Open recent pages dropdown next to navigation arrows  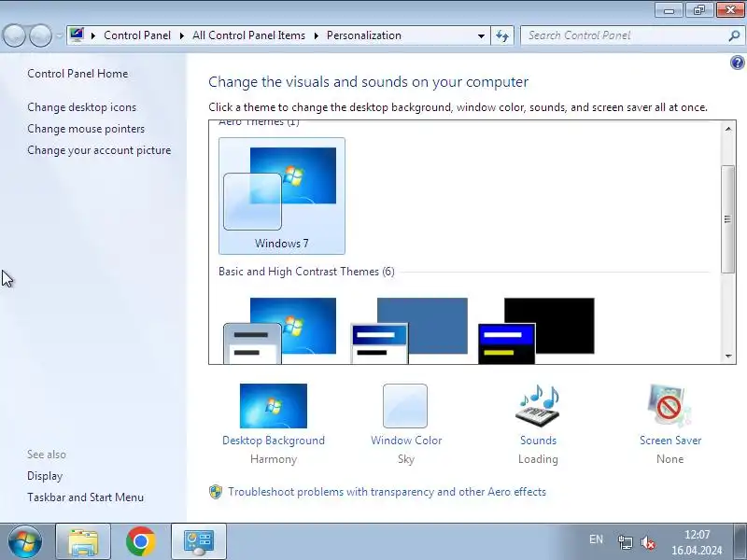[59, 35]
